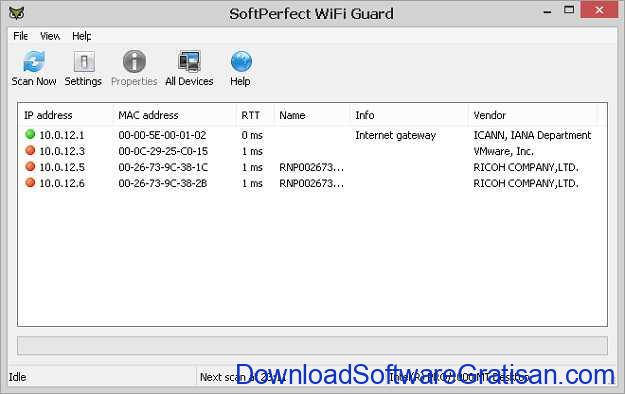Select IP address 10.0.12.6
The image size is (625, 394).
62,183
